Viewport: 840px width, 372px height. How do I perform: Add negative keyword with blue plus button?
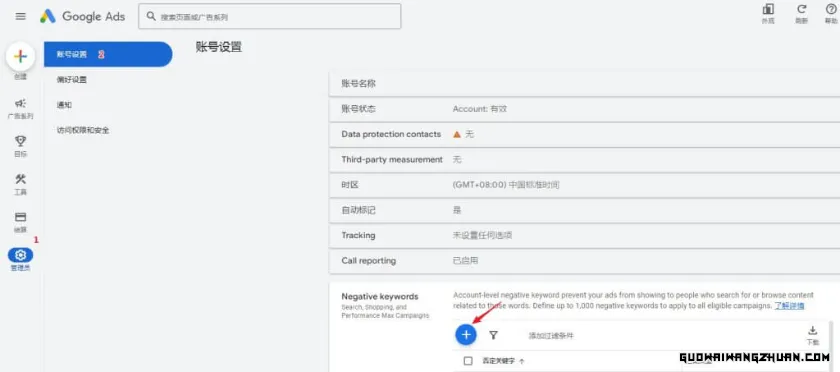click(x=466, y=335)
